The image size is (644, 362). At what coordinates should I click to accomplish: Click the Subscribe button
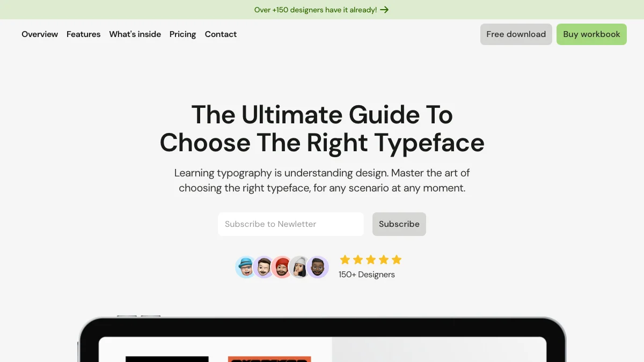coord(399,224)
